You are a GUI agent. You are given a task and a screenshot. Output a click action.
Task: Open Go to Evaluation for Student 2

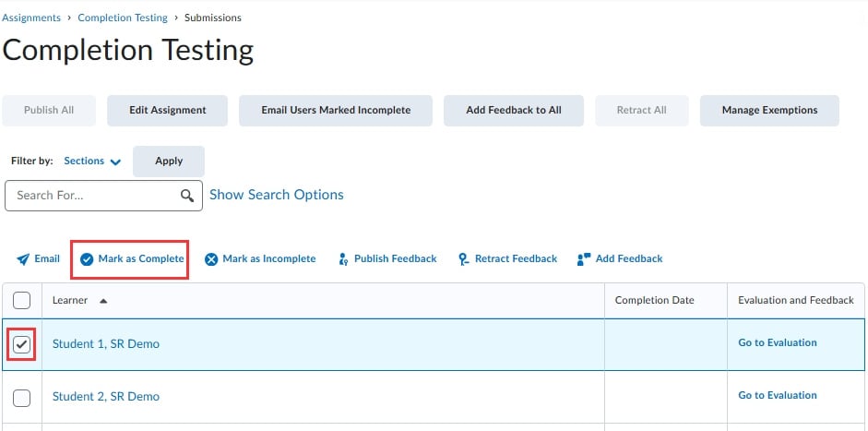coord(778,396)
